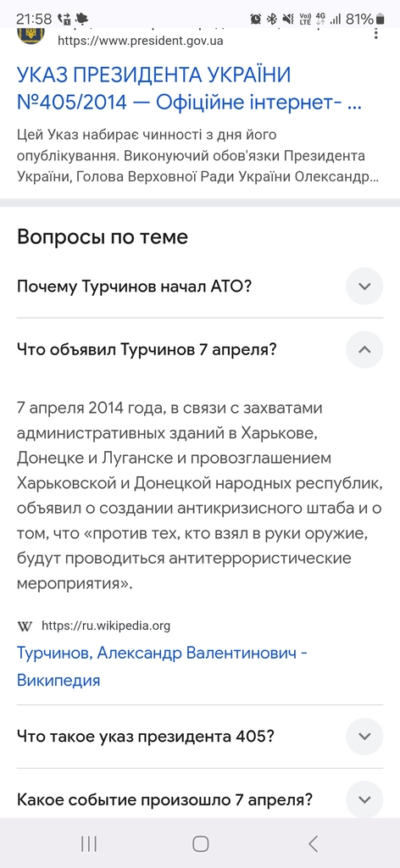Screen dimensions: 400x868
Task: Open 'Турчинов, Александр Валентинович - Википедия' link
Action: 162,666
